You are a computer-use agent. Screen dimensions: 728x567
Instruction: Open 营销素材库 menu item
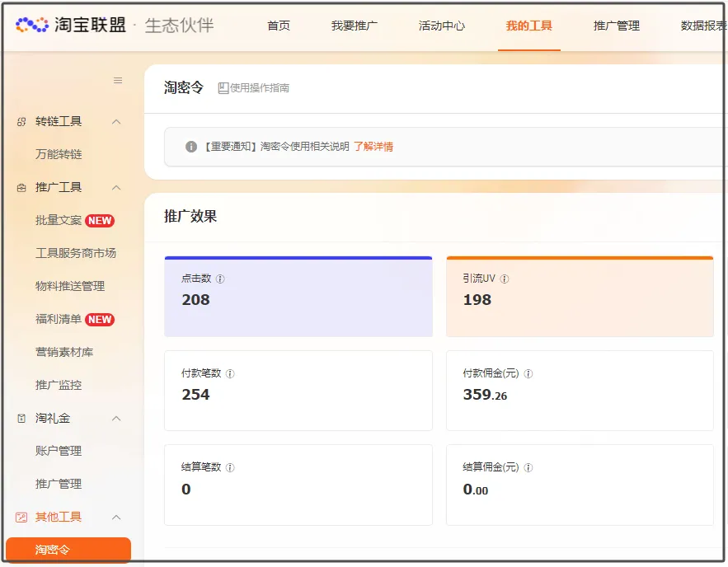(x=64, y=352)
